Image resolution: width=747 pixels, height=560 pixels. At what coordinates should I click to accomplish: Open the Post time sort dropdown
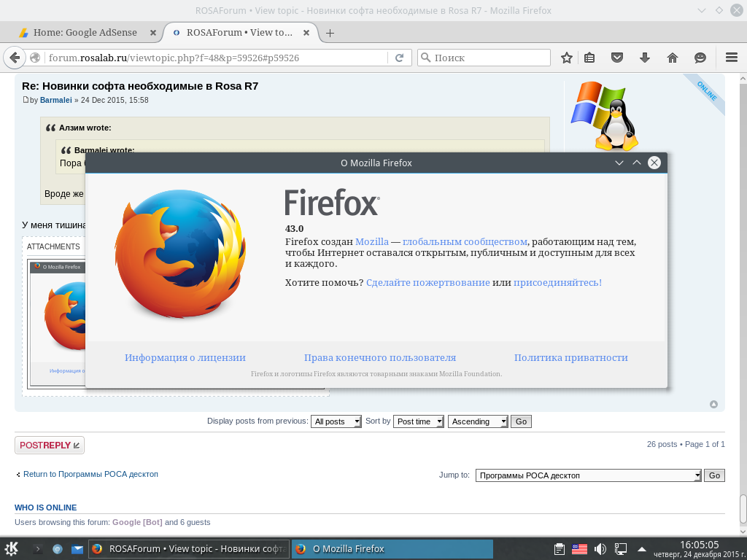(418, 421)
